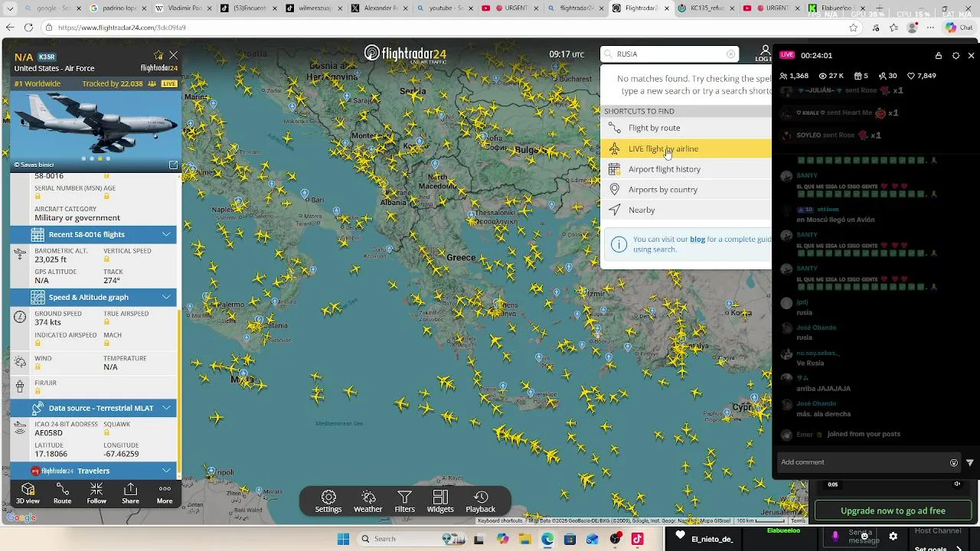Click the lock icon in live panel

tap(939, 56)
